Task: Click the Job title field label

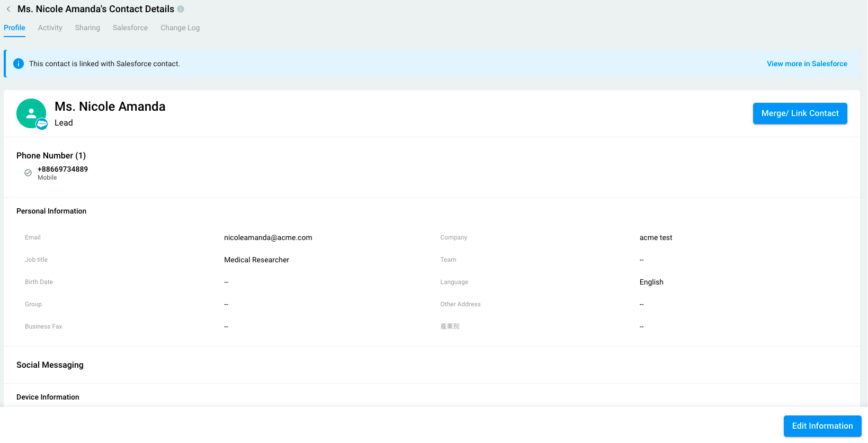Action: tap(36, 260)
